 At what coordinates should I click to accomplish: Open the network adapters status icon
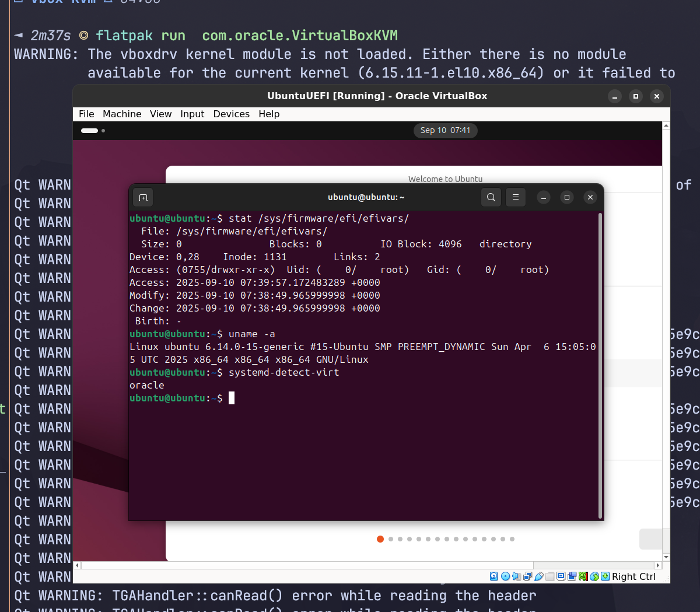pos(527,576)
